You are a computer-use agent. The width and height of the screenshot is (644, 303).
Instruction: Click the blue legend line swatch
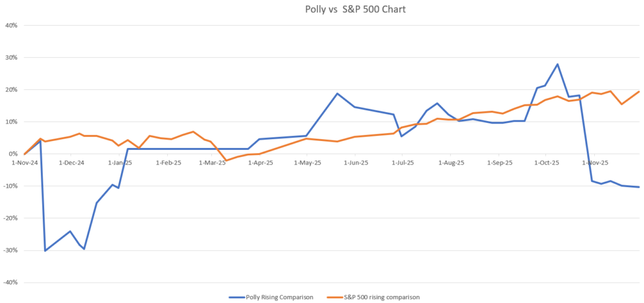[236, 296]
